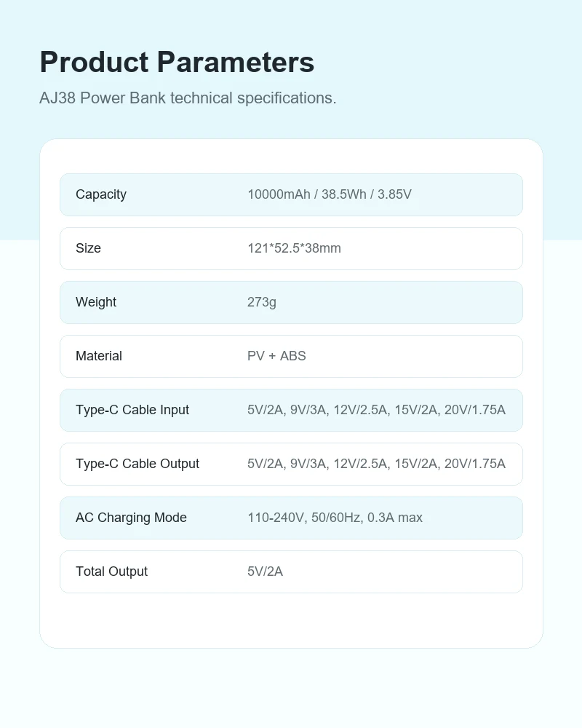Viewport: 582px width, 728px height.
Task: Click the Total Output label
Action: point(111,571)
